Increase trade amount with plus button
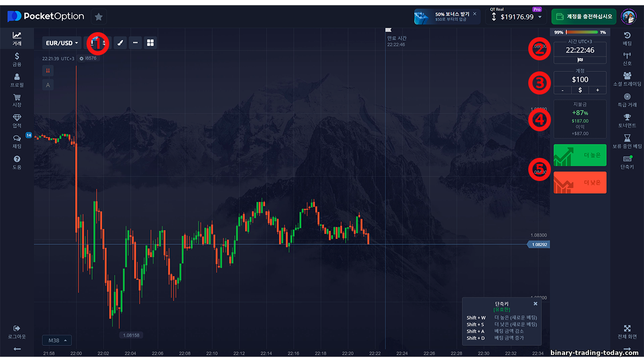644x362 pixels. pyautogui.click(x=597, y=90)
